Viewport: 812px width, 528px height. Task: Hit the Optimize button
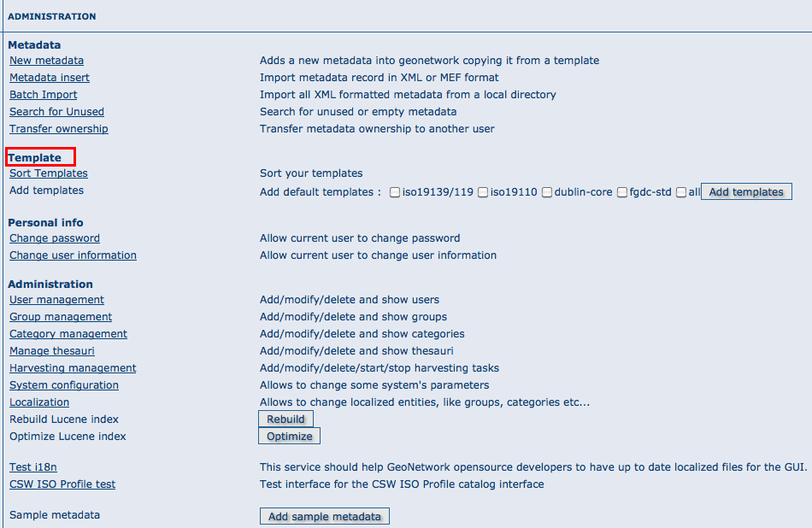pyautogui.click(x=290, y=436)
